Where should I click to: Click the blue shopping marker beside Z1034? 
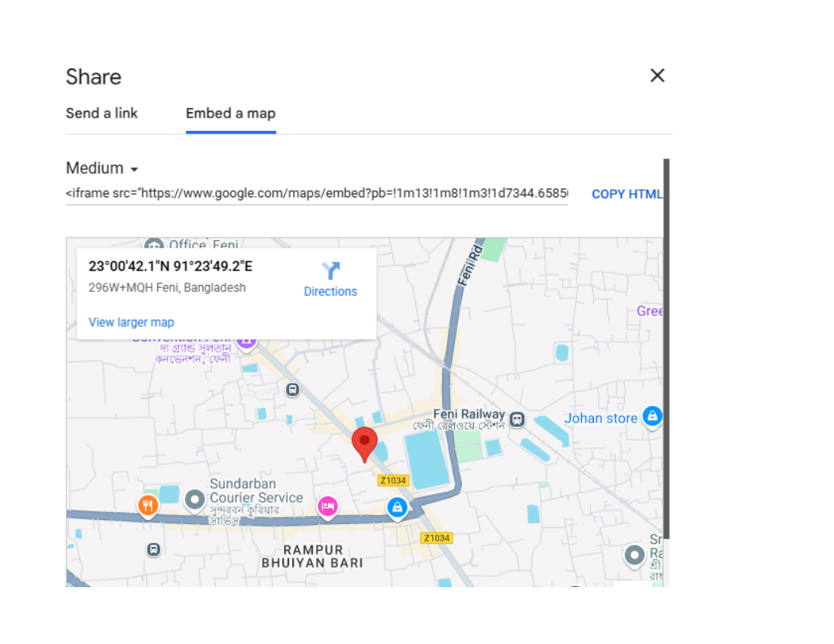[397, 508]
